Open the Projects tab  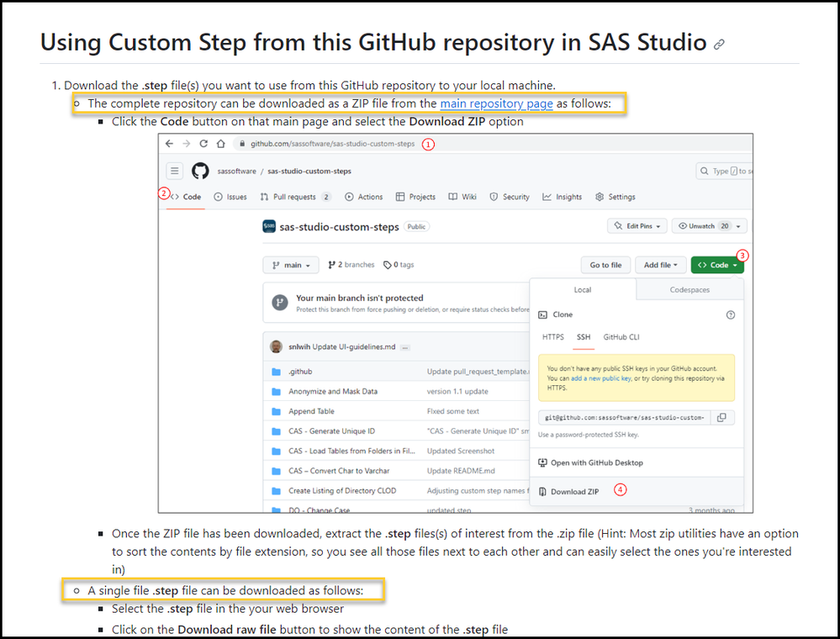coord(415,197)
